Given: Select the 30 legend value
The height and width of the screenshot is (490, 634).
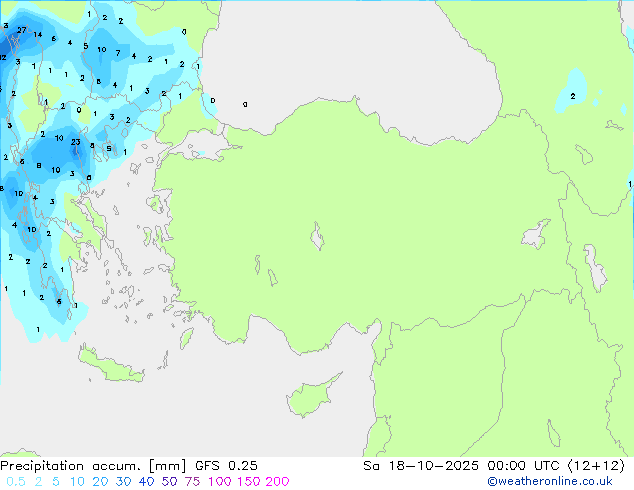Looking at the screenshot, I should tap(123, 482).
